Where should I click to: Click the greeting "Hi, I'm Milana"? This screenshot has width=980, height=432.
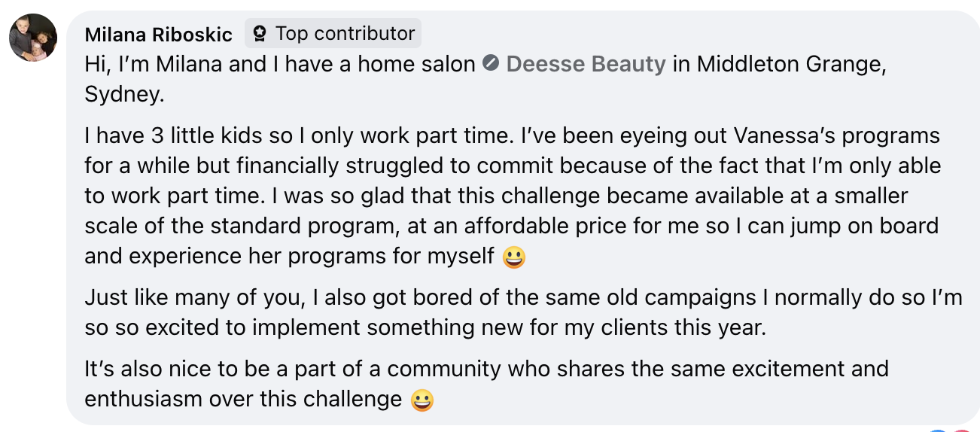pyautogui.click(x=154, y=64)
